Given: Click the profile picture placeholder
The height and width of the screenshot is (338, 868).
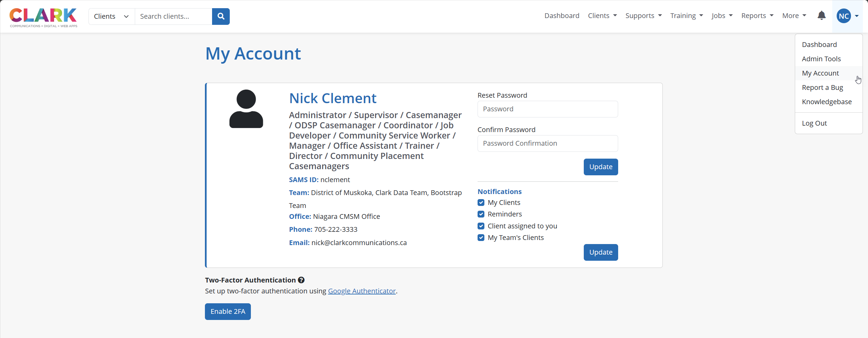Looking at the screenshot, I should click(x=246, y=109).
